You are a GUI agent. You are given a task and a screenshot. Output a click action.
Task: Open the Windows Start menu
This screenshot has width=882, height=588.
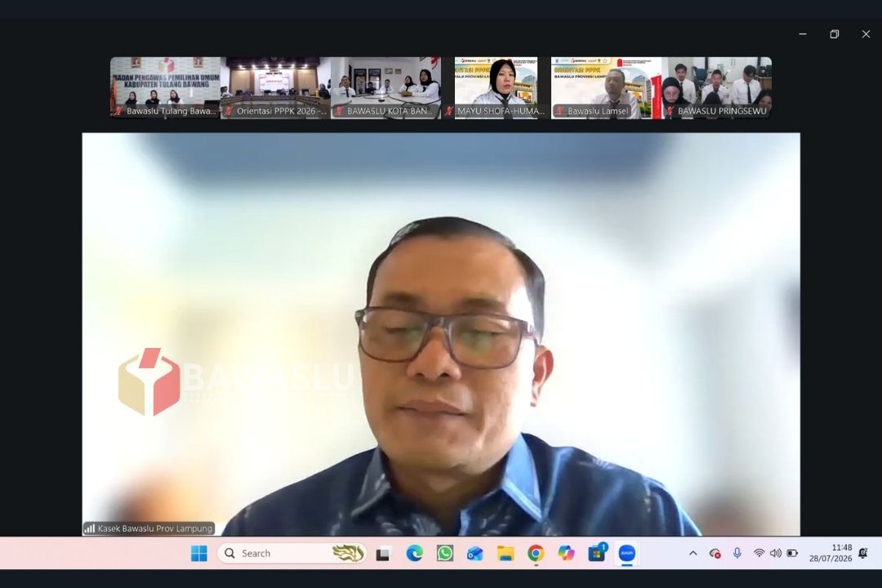(x=198, y=554)
